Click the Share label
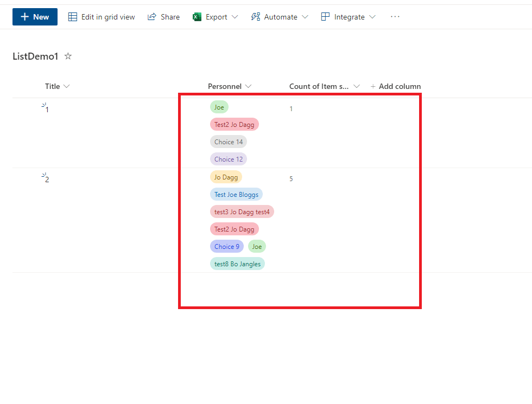Viewport: 532px width, 404px height. (x=170, y=17)
